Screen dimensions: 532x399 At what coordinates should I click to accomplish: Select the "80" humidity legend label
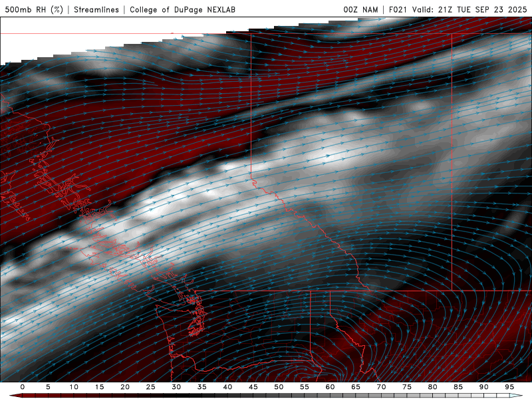(x=432, y=387)
